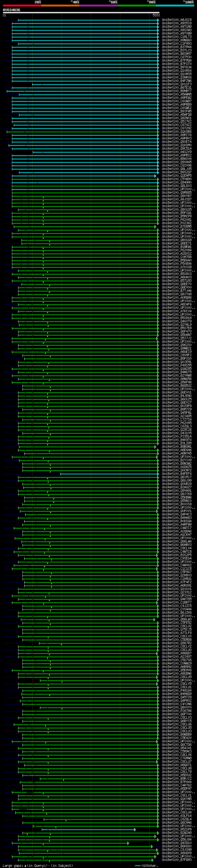The height and width of the screenshot is (868, 197).
Task: Select the UniRef100_C1C1C8 label
Action: click(177, 569)
